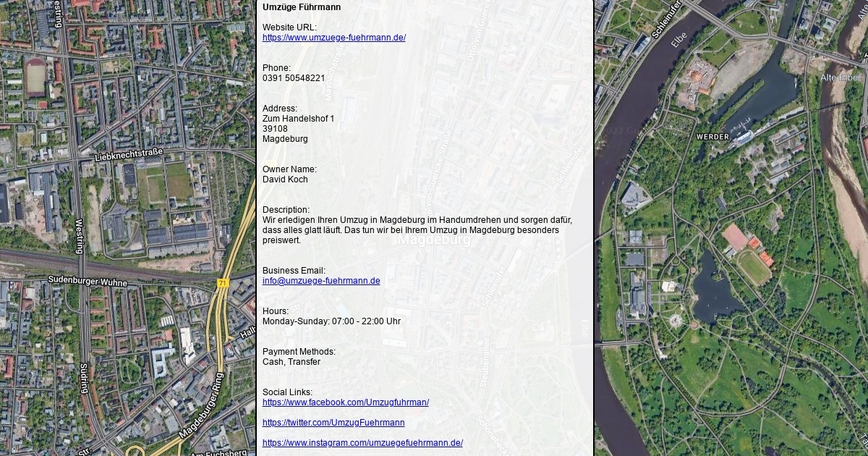Screen dimensions: 868x456
Task: Click the 'Cash, Transfer' payment methods text
Action: tap(292, 362)
